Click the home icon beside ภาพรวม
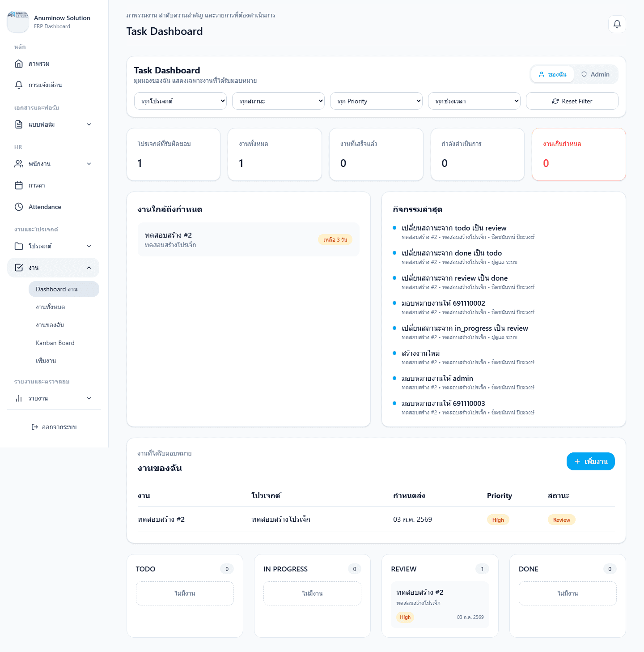The height and width of the screenshot is (652, 644). 19,64
